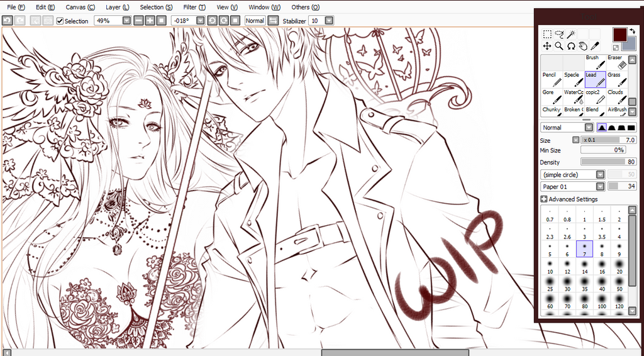Open the rotation angle dropdown
The height and width of the screenshot is (356, 644).
click(201, 21)
